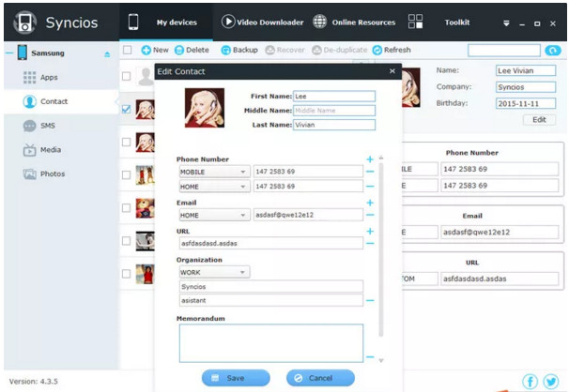Click the URL field asfdasdasd.asdas in dialog
Image resolution: width=569 pixels, height=392 pixels.
coord(271,244)
